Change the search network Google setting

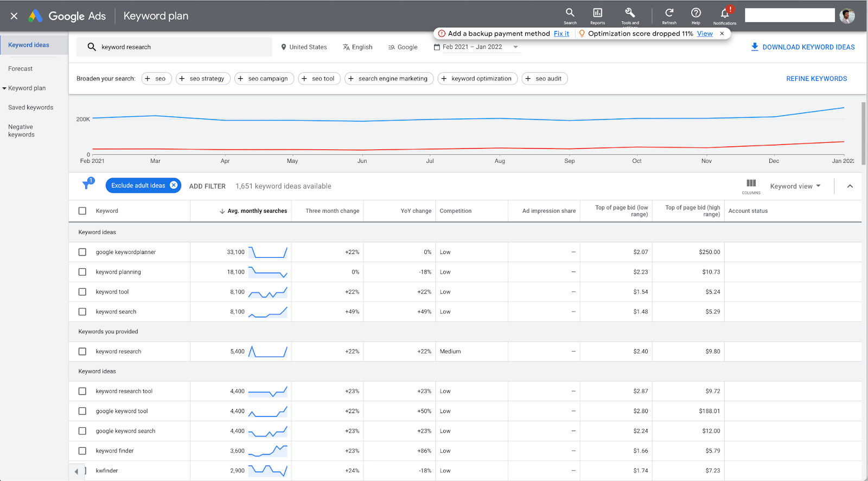click(403, 47)
